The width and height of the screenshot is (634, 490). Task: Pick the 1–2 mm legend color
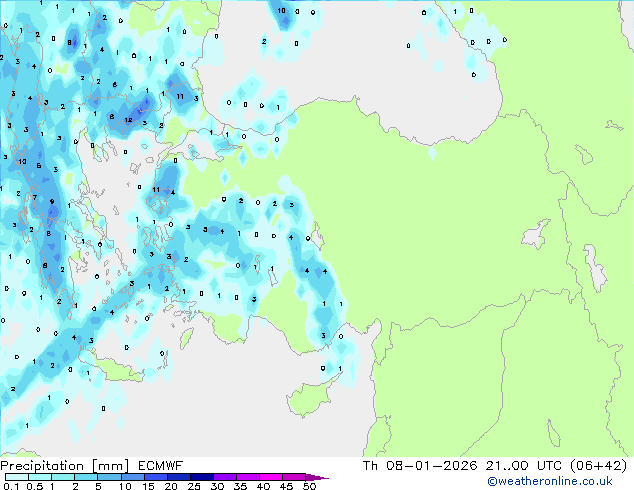pos(63,477)
